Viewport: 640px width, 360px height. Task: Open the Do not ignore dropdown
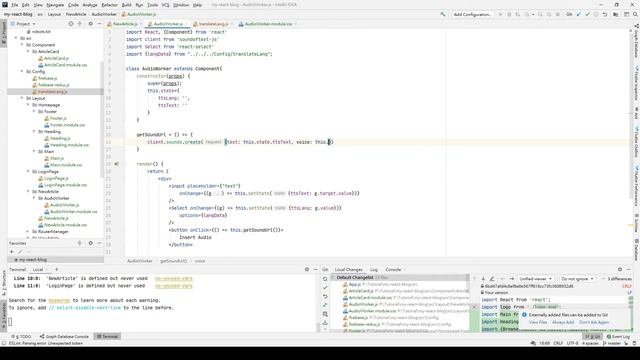(577, 279)
